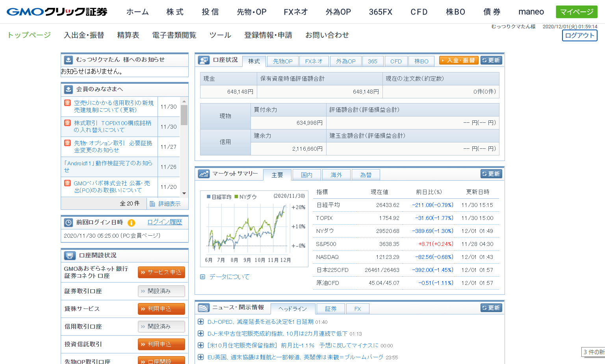Click the document icon beside 詳細表示
Viewport: 605px width, 364px height.
152,203
